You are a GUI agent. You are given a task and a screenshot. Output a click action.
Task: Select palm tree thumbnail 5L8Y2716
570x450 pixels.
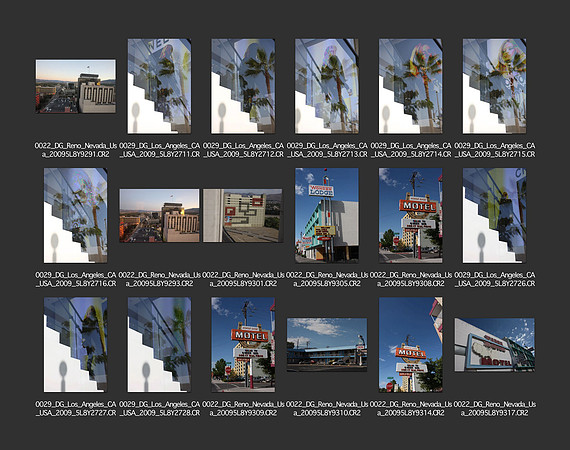(76, 215)
